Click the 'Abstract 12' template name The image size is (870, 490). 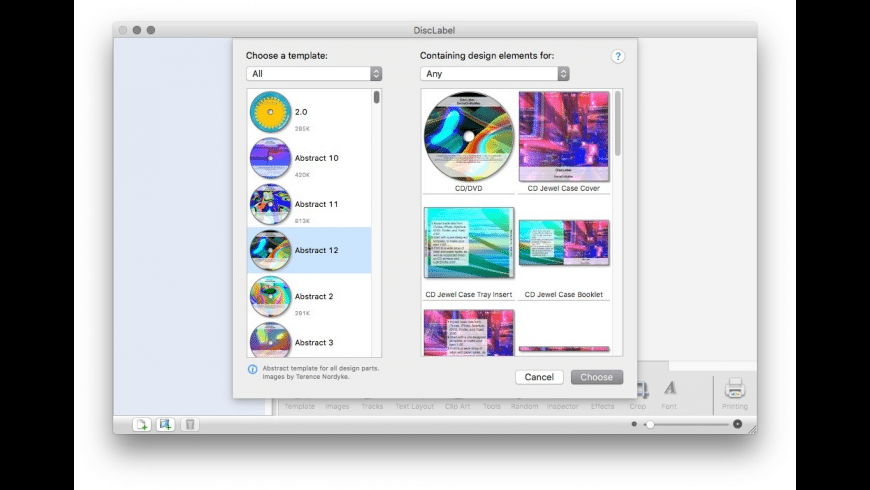click(x=316, y=250)
